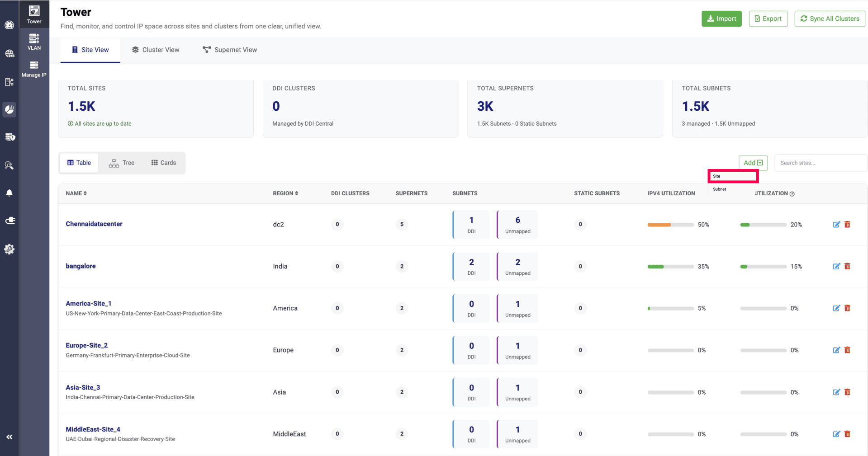Open the America-Site_1 site link
This screenshot has height=456, width=868.
click(x=89, y=304)
